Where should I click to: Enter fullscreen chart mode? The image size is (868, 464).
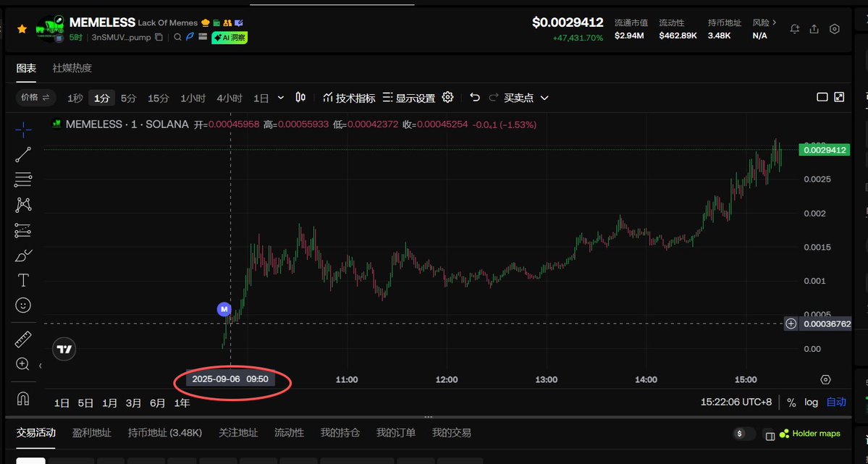pos(839,98)
